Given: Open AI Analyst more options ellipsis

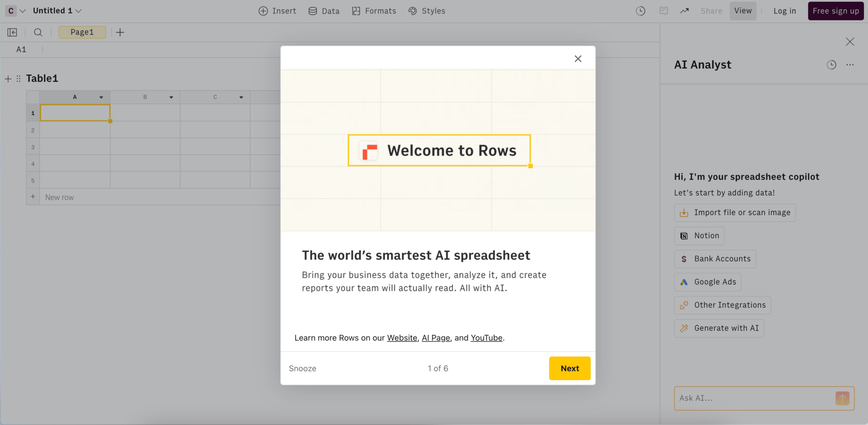Looking at the screenshot, I should (850, 65).
